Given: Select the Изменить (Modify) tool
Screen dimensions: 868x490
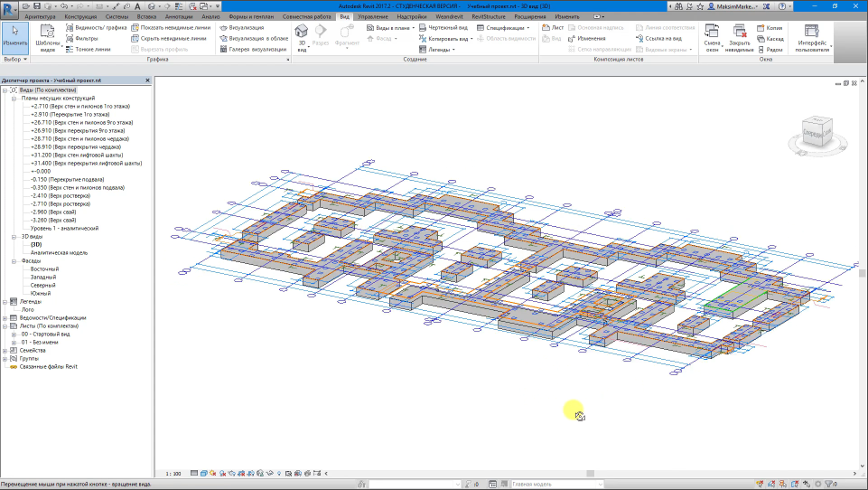Looking at the screenshot, I should coord(14,35).
